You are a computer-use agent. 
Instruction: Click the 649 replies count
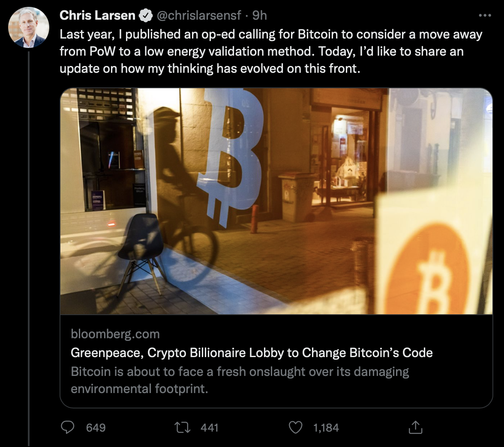(x=96, y=428)
